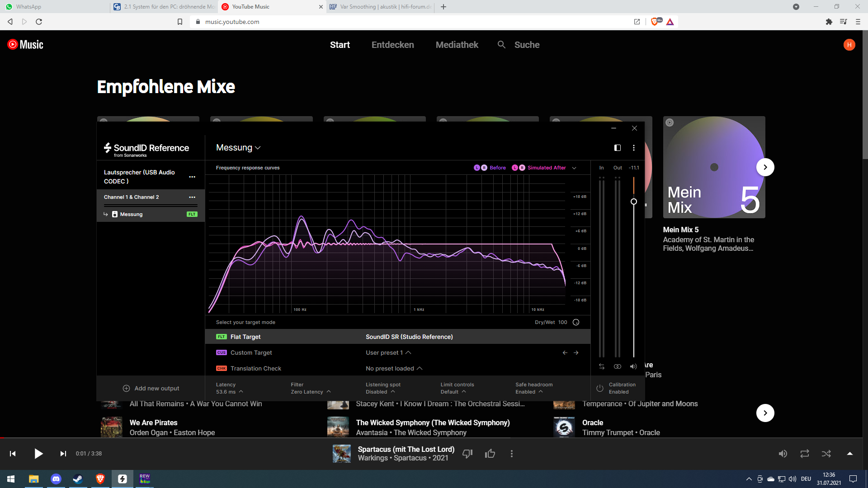Open SoundID vertical three-dot menu
This screenshot has height=488, width=868.
(634, 148)
